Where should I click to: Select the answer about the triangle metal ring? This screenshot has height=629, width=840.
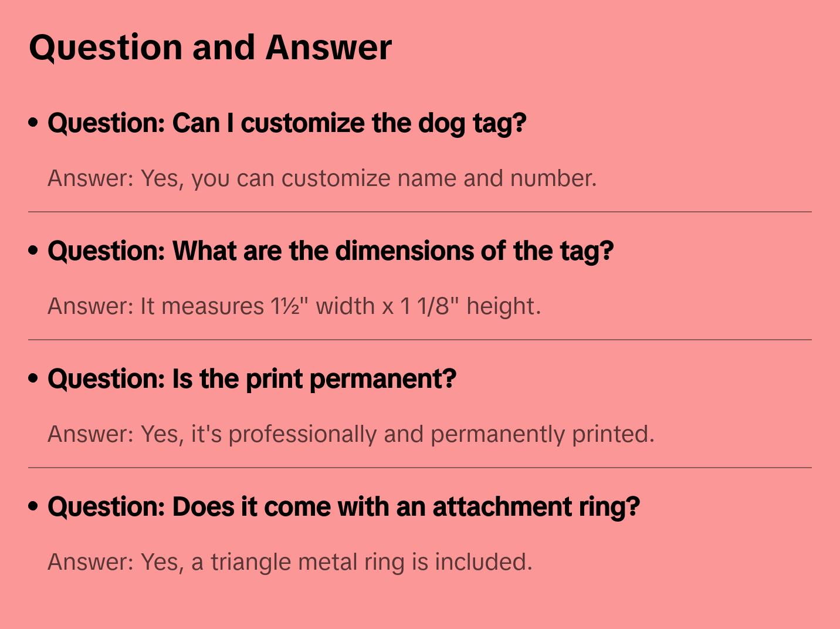[x=289, y=562]
